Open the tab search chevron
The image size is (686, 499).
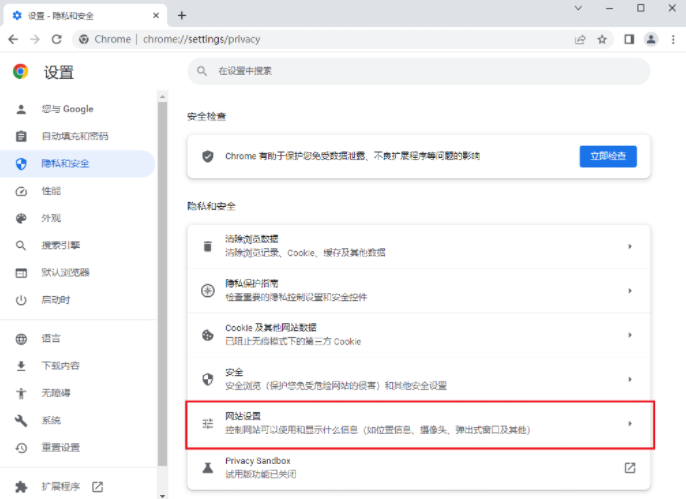point(578,8)
